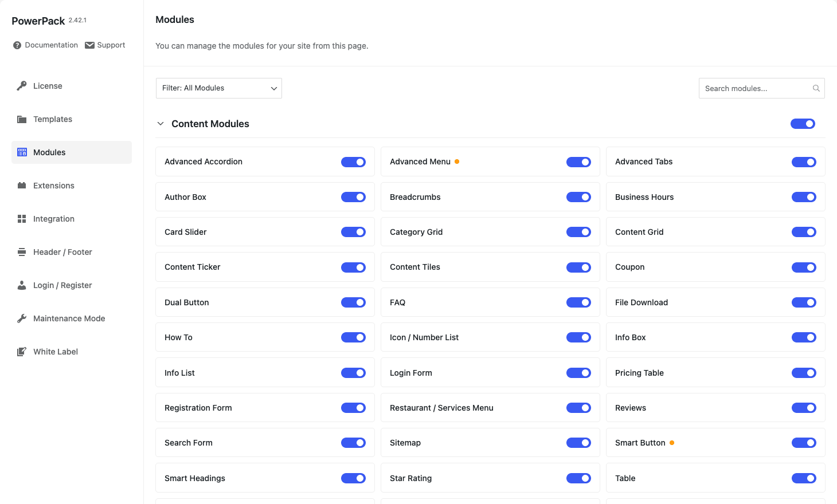Open Header / Footer settings
Viewport: 837px width, 504px height.
(x=72, y=252)
